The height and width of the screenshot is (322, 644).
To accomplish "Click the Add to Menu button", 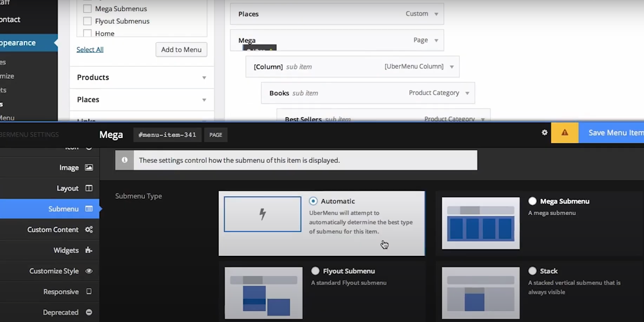I will (181, 50).
